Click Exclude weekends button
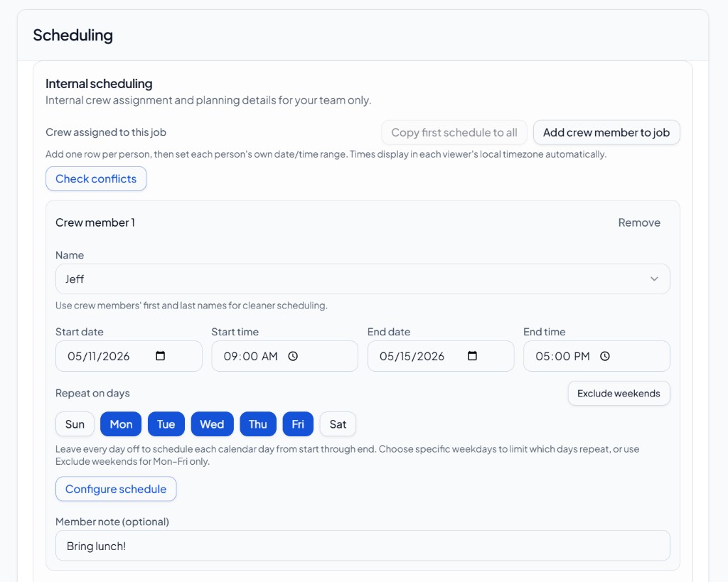728x582 pixels. (619, 394)
